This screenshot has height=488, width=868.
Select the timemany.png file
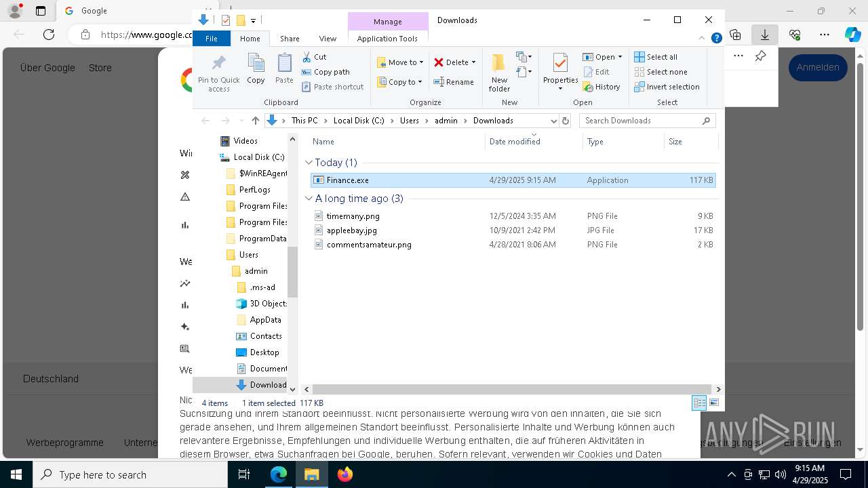[x=513, y=216]
